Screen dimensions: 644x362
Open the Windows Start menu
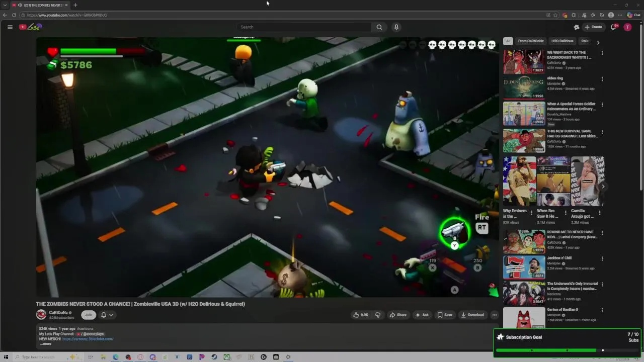(6, 357)
